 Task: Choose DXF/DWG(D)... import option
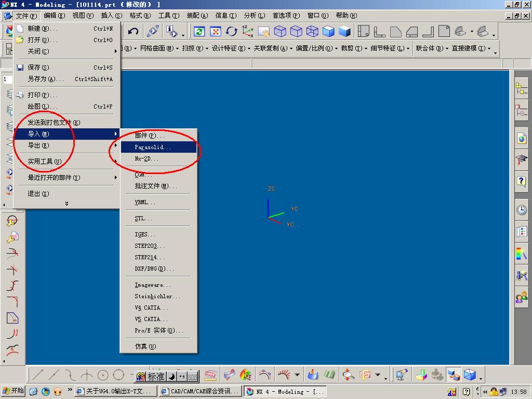[158, 269]
